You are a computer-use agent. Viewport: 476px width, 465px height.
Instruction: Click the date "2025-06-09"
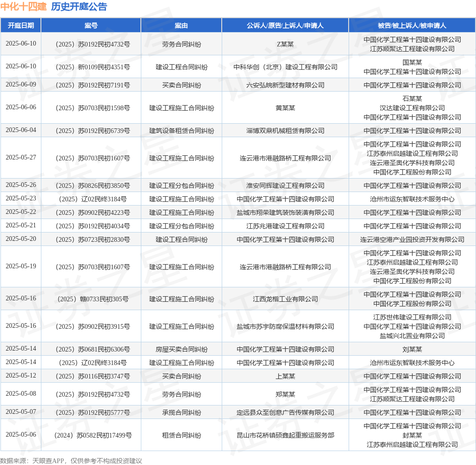click(20, 85)
